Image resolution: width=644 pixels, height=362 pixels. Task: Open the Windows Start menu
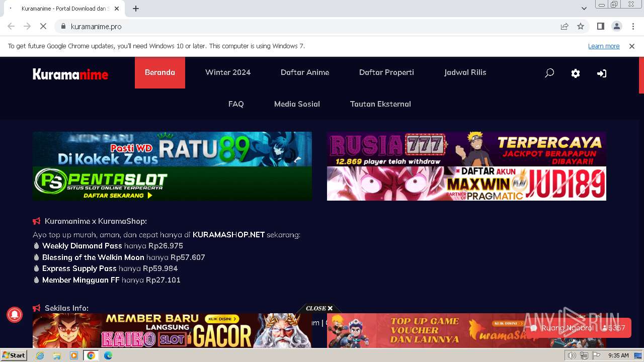[x=14, y=355]
